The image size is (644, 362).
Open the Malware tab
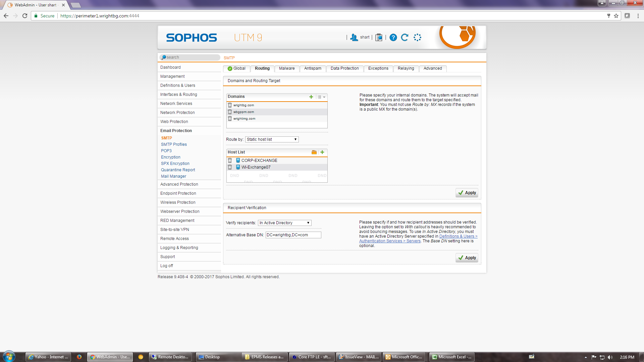287,68
